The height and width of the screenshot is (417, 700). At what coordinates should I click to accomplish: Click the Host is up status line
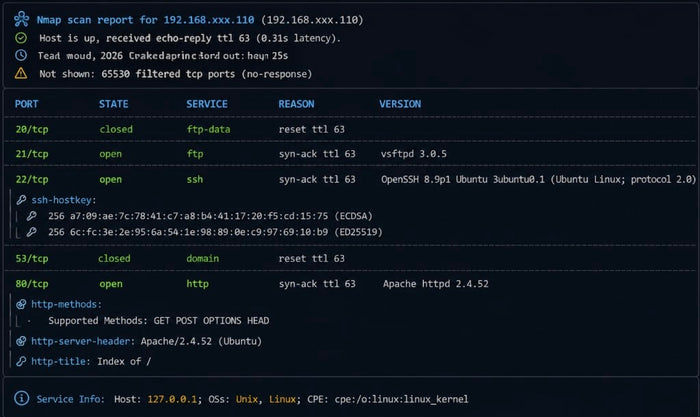pos(190,38)
